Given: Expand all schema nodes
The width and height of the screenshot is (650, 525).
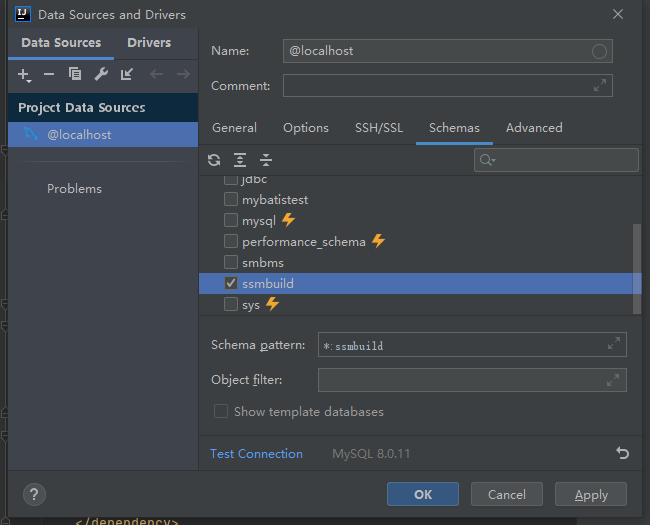Looking at the screenshot, I should (x=240, y=160).
